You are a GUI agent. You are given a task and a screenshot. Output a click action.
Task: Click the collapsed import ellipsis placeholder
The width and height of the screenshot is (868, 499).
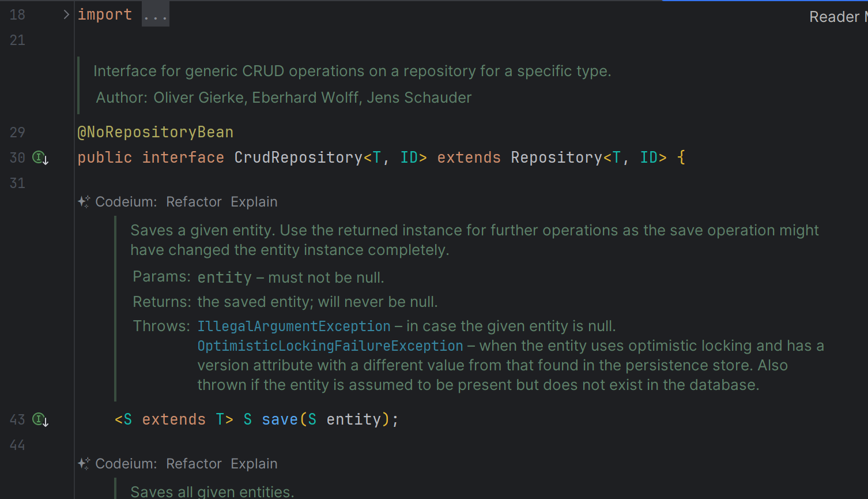[156, 15]
